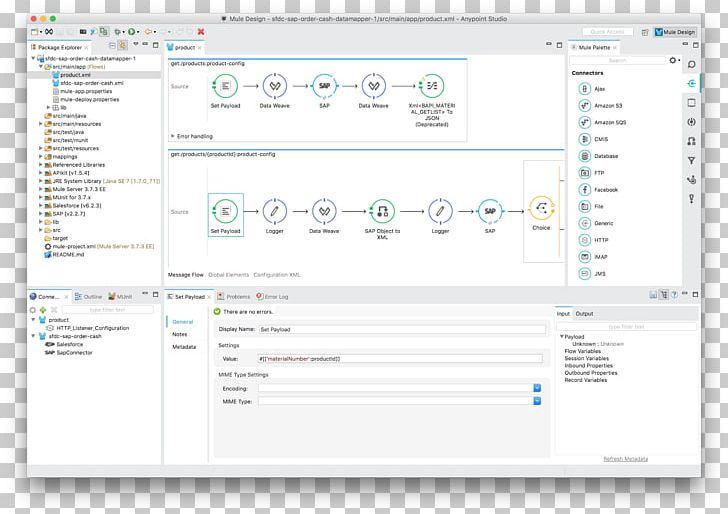Open the MIME Type dropdown
This screenshot has width=728, height=514.
pyautogui.click(x=537, y=401)
